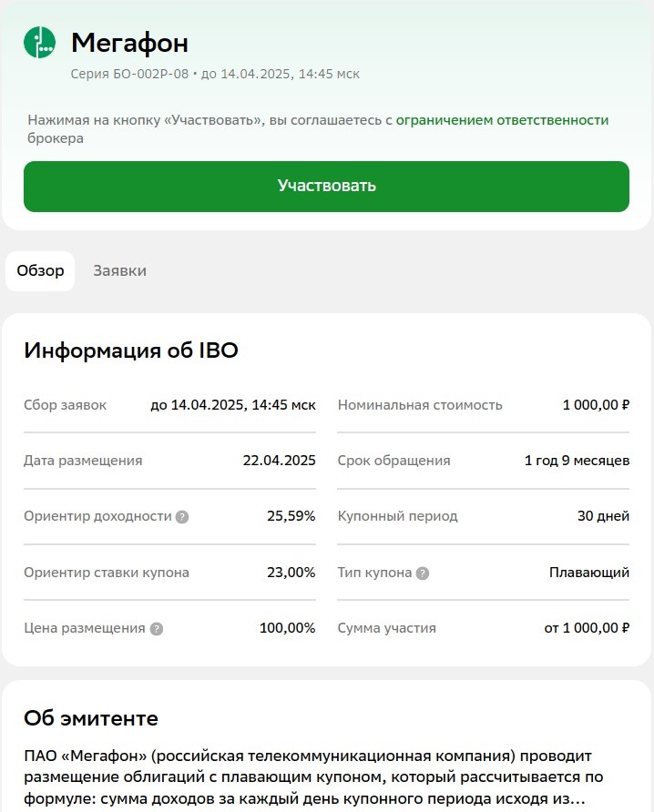This screenshot has height=812, width=654.
Task: Click the Срок обращения 1 год 9 месяцев
Action: coord(577,461)
